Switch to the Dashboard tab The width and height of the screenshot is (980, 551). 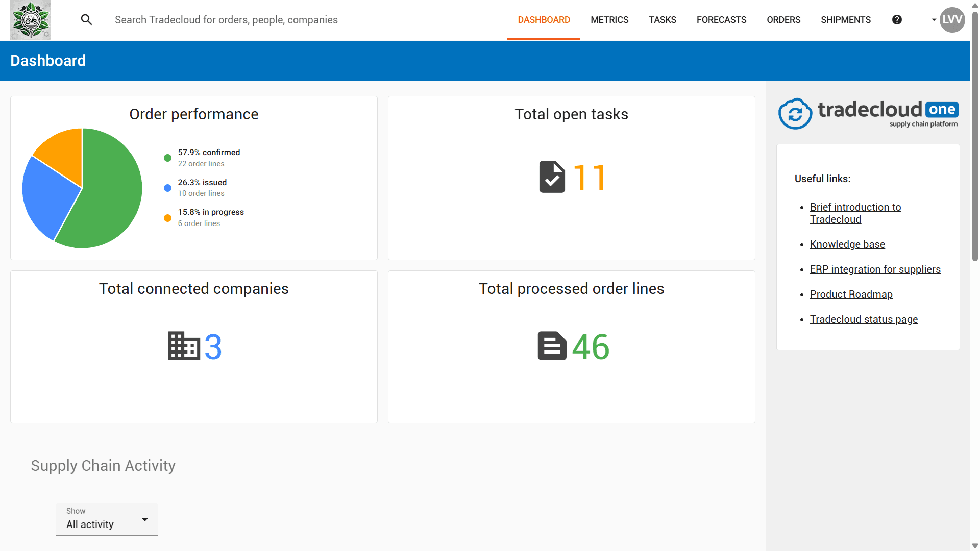(x=544, y=20)
